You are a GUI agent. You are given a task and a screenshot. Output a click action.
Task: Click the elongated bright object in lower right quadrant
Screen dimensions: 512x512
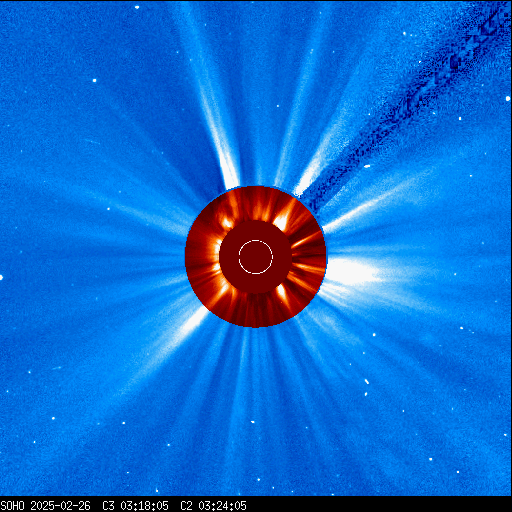(367, 381)
